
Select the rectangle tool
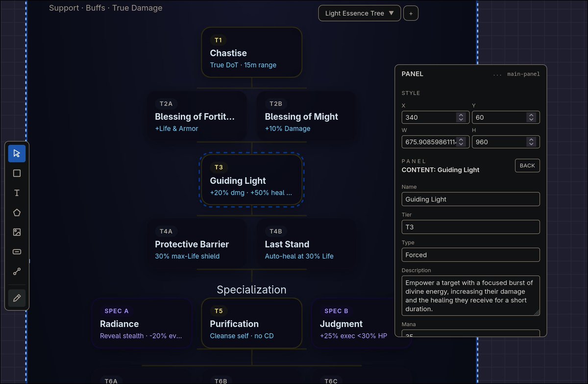point(17,173)
